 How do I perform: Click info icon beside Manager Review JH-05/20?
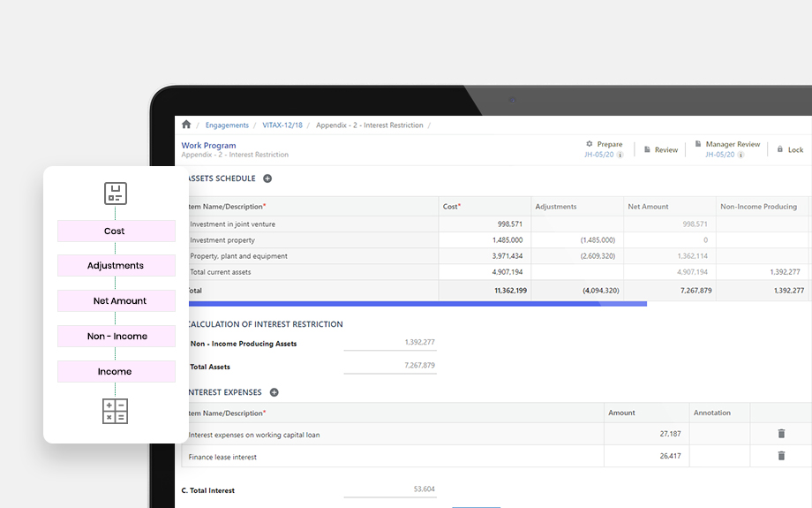click(741, 155)
